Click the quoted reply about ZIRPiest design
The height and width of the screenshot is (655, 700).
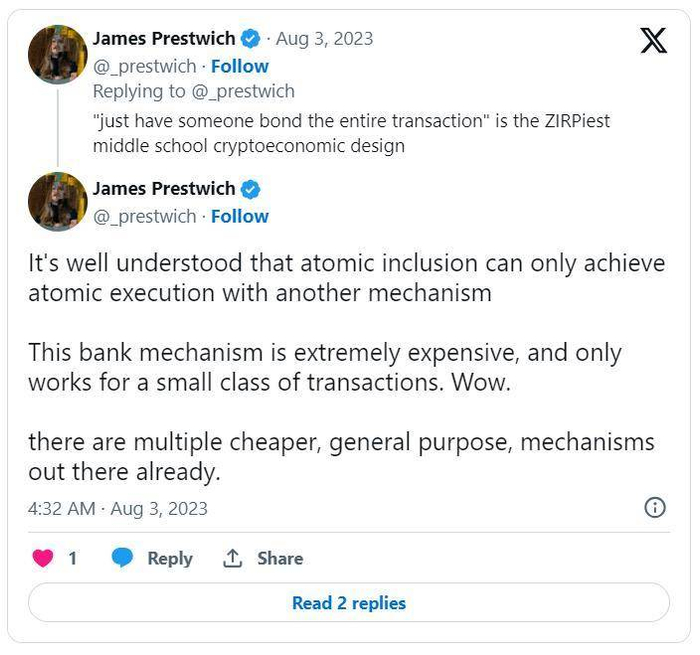[350, 133]
